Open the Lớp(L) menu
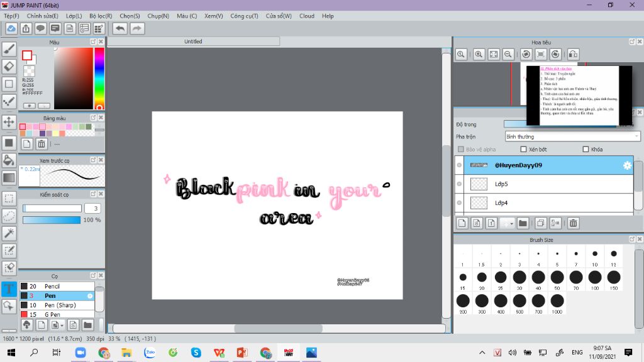This screenshot has height=362, width=644. [x=74, y=16]
